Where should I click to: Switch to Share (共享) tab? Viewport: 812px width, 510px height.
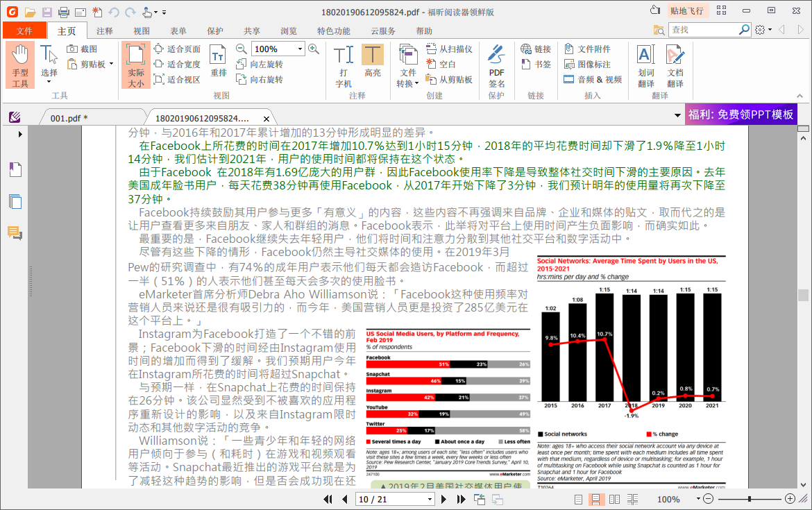tap(252, 31)
